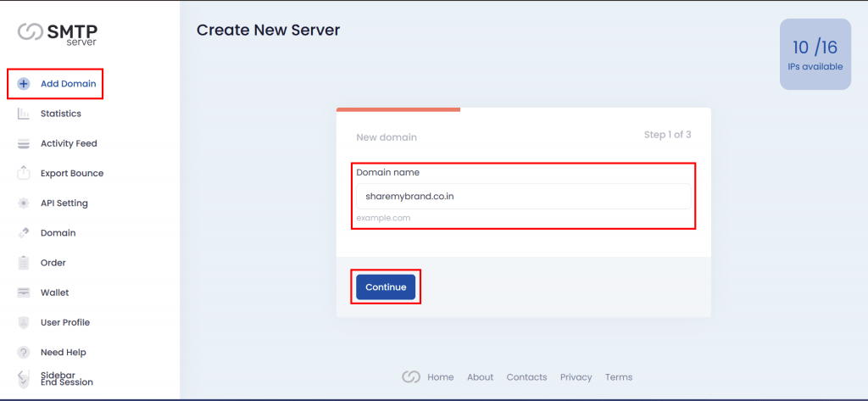This screenshot has width=868, height=401.
Task: Click the User Profile icon
Action: click(x=23, y=322)
